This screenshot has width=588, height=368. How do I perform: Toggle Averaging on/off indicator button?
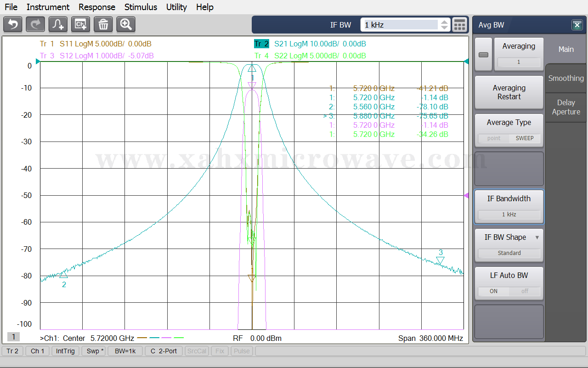(483, 55)
